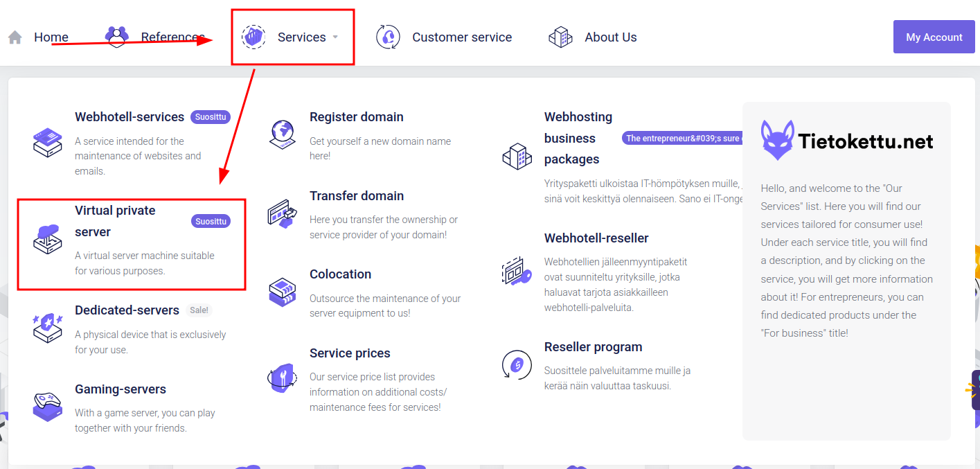This screenshot has width=980, height=469.
Task: Open the Webhosting business packages link
Action: point(578,138)
